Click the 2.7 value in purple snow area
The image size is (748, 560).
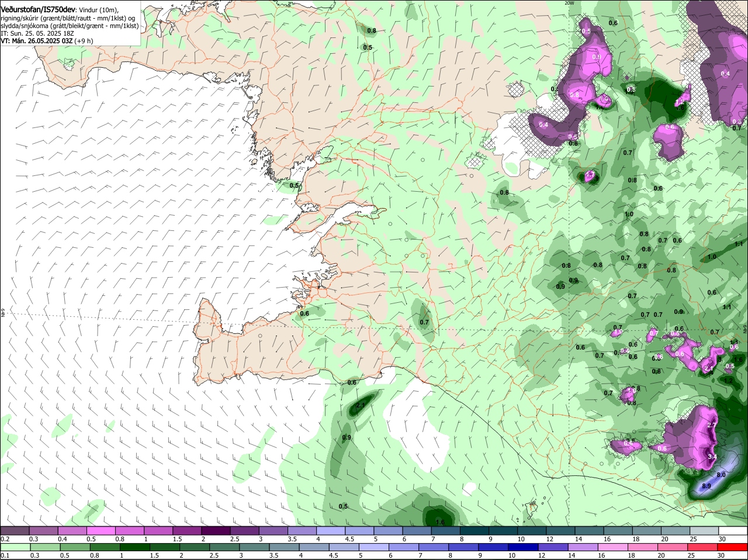tap(711, 425)
